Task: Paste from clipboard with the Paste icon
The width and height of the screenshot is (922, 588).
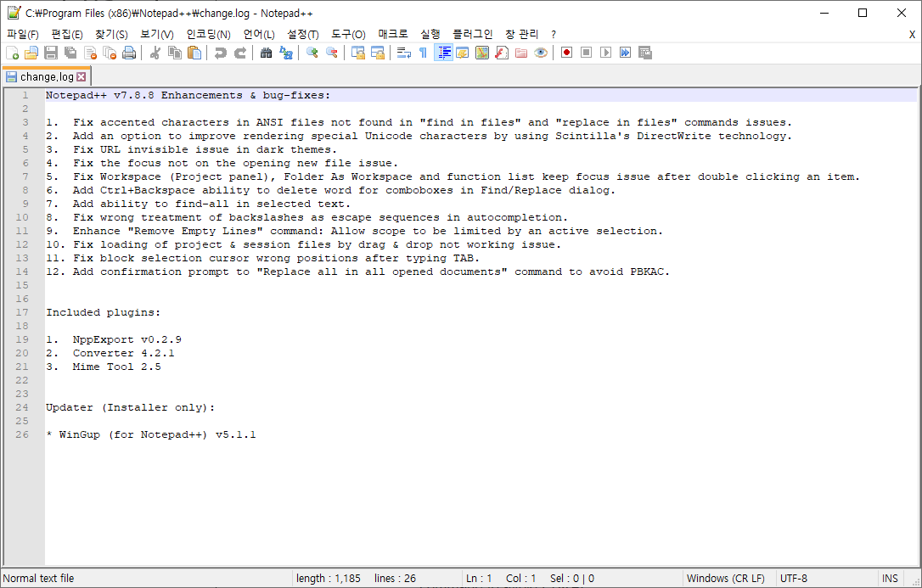Action: point(194,53)
